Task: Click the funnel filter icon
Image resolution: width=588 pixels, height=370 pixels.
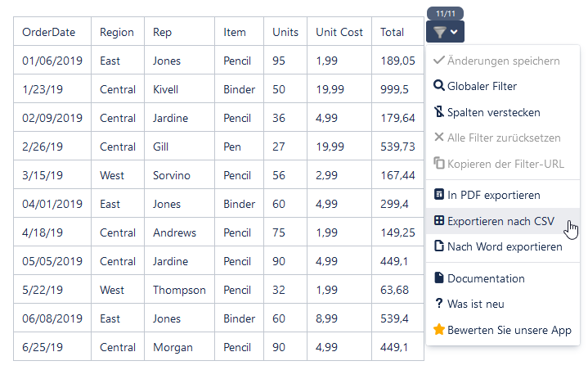Action: coord(440,32)
